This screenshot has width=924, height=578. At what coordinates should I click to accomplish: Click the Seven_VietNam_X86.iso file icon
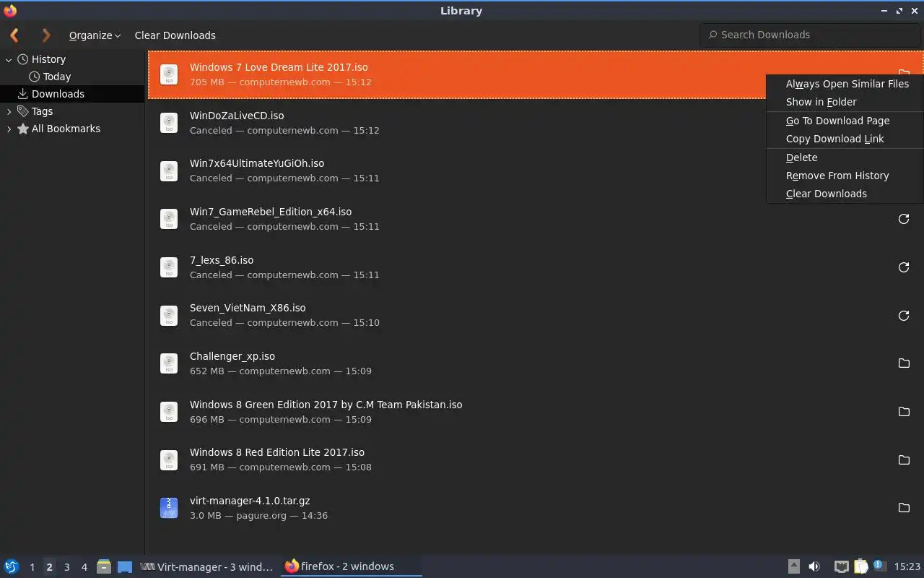tap(169, 315)
